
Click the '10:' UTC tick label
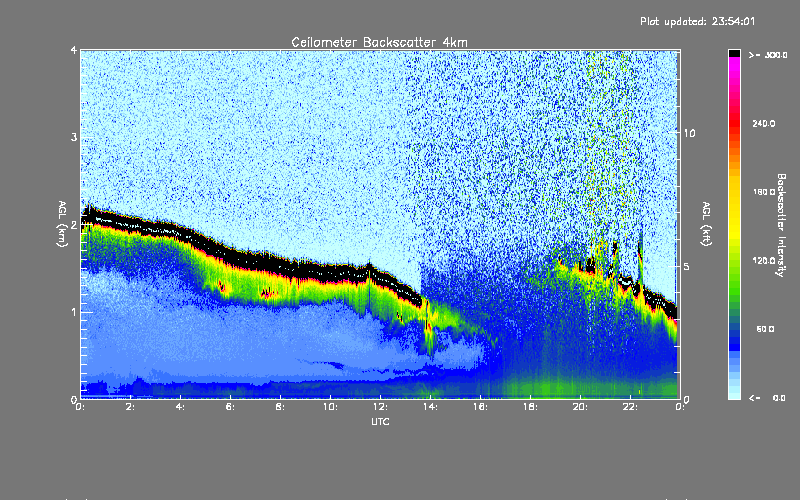(330, 407)
